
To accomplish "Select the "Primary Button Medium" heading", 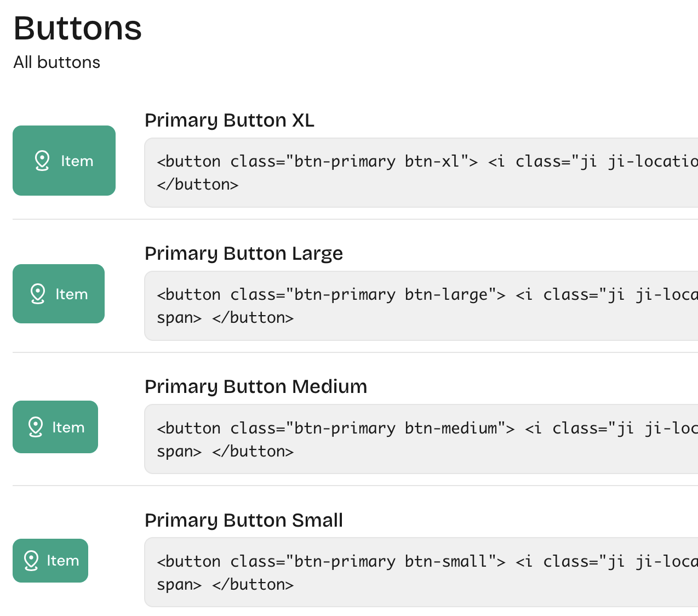I will pos(255,386).
